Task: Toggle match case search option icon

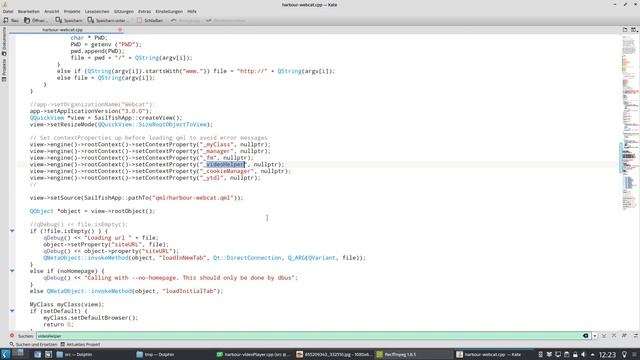Action: [624, 336]
